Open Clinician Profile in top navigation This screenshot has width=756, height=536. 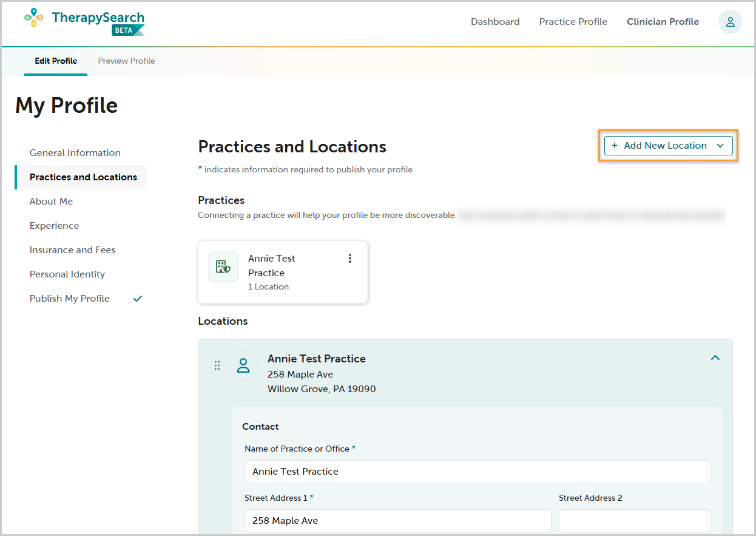coord(663,22)
